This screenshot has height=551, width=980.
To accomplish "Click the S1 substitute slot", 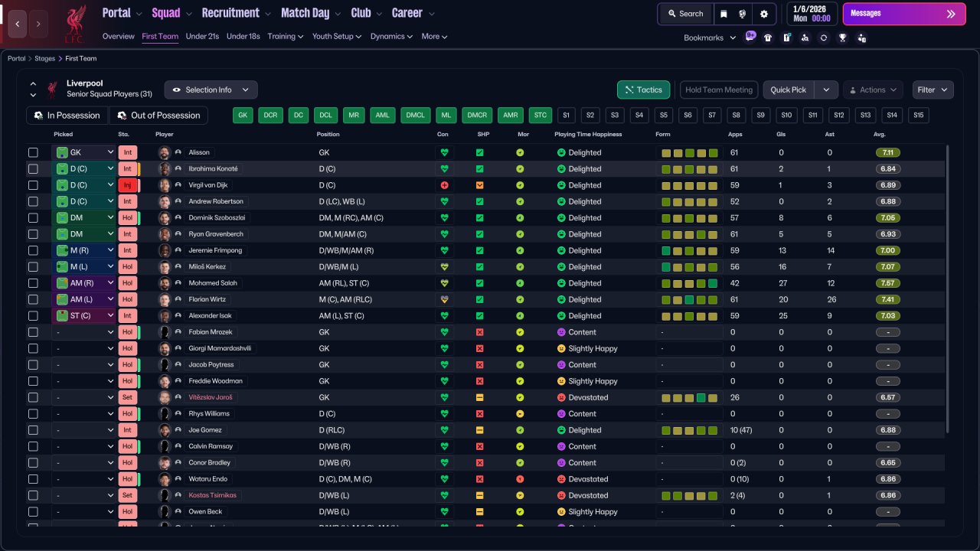I will click(x=566, y=115).
